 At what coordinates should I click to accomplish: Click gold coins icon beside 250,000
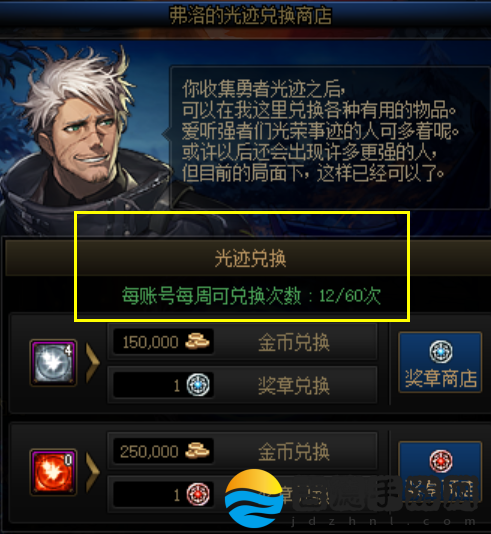click(x=197, y=451)
